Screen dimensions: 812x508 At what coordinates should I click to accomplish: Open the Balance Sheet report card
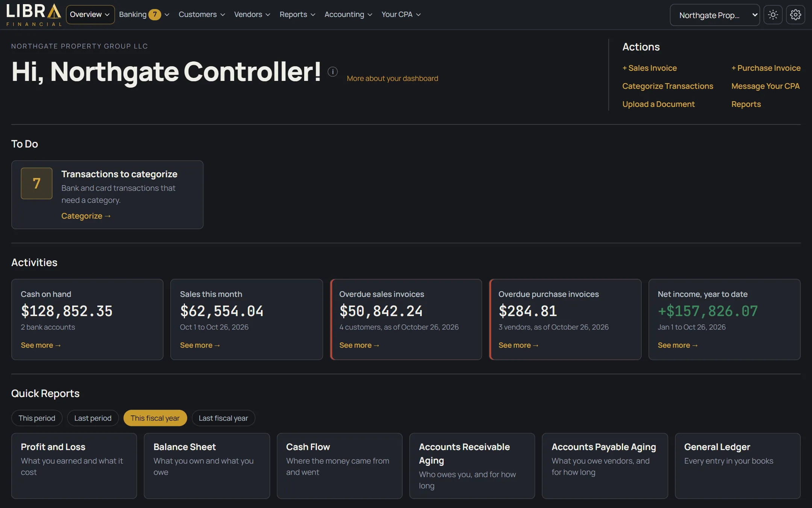pyautogui.click(x=207, y=466)
